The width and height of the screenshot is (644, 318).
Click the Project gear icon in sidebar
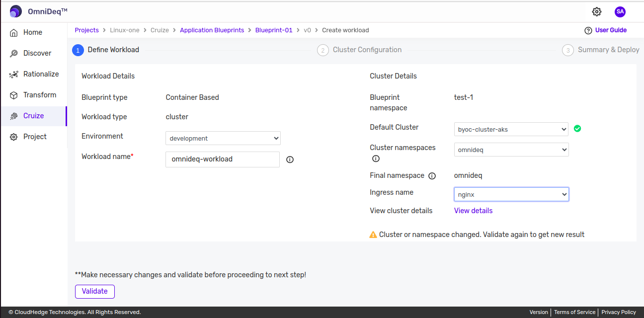(x=14, y=137)
